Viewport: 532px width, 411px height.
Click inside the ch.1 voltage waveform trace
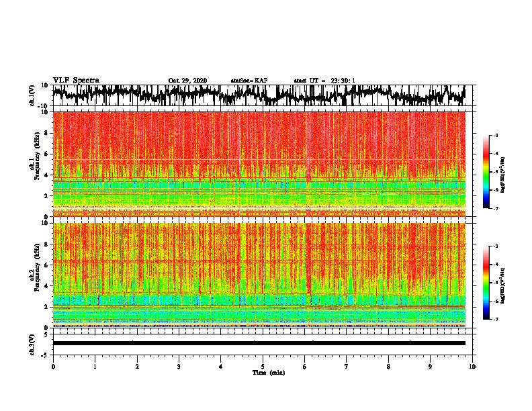point(259,95)
